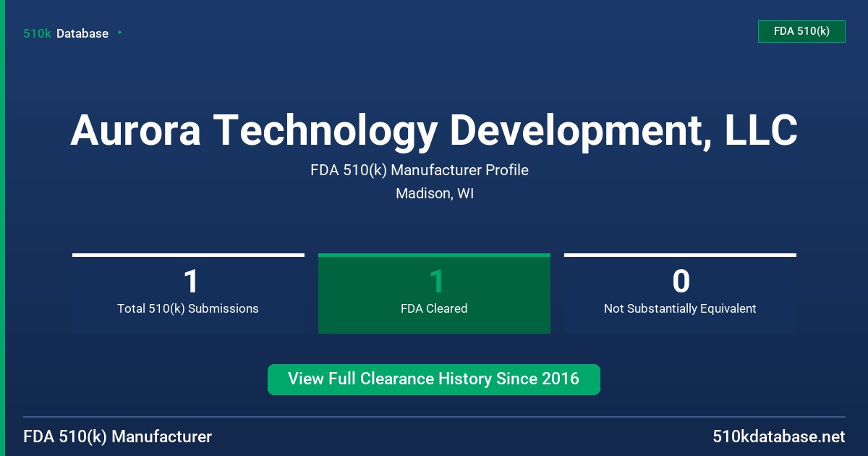This screenshot has height=456, width=868.
Task: Visit the 510kdatabase.net footer link
Action: (x=779, y=437)
